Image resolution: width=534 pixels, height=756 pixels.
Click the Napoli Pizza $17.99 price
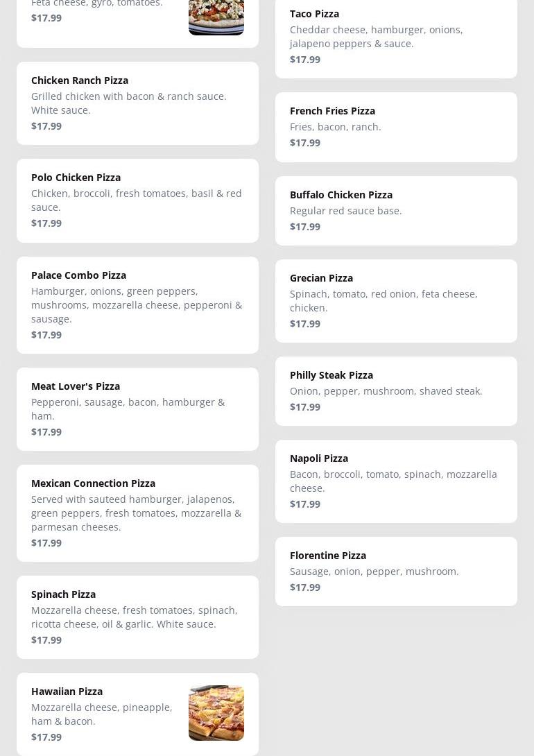[305, 504]
